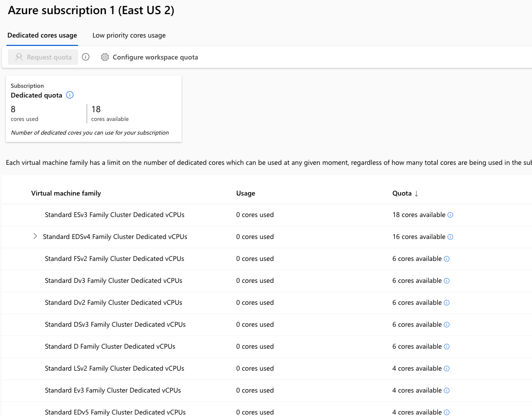Image resolution: width=532 pixels, height=416 pixels.
Task: Click info icon beside EDSv4 16 cores available
Action: pyautogui.click(x=450, y=237)
